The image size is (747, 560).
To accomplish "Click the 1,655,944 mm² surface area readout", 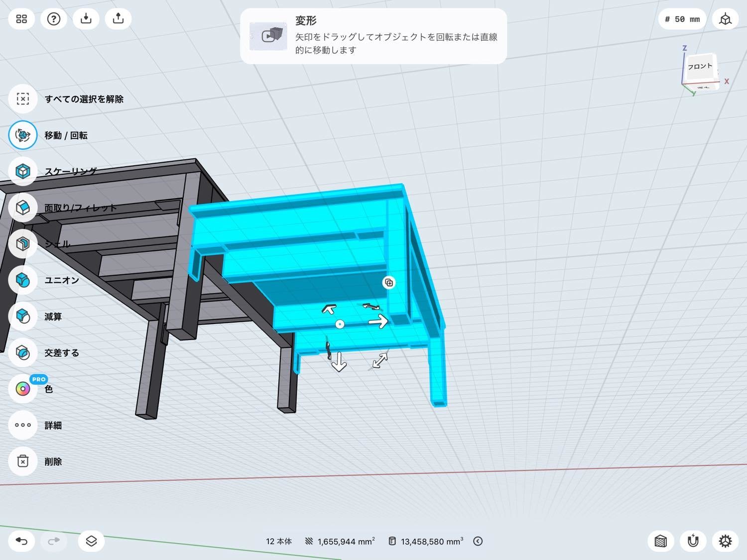I will tap(340, 541).
